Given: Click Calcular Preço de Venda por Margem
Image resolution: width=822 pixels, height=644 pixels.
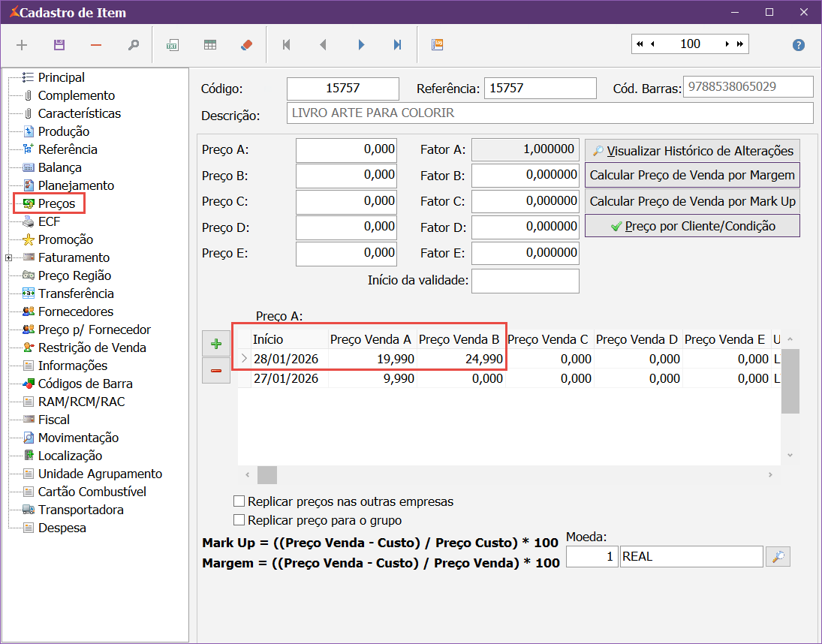Looking at the screenshot, I should pos(691,175).
